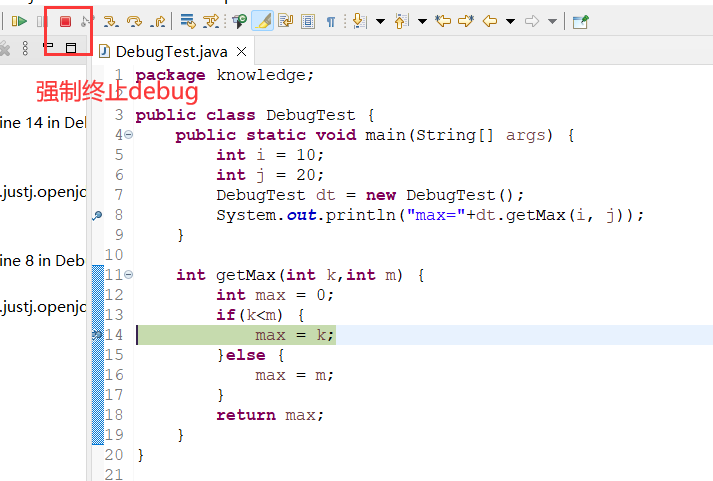Click line number 10 in the gutter
This screenshot has height=481, width=713.
point(114,255)
